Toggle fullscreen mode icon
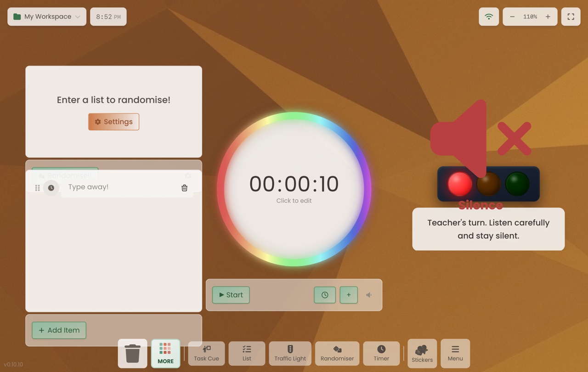588x372 pixels. tap(571, 17)
